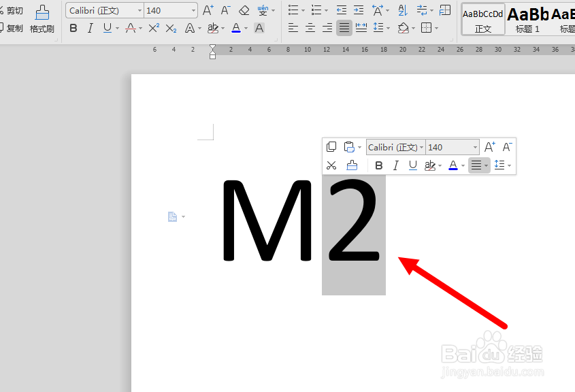The width and height of the screenshot is (575, 392).
Task: Toggle underline in the mini toolbar
Action: click(413, 166)
